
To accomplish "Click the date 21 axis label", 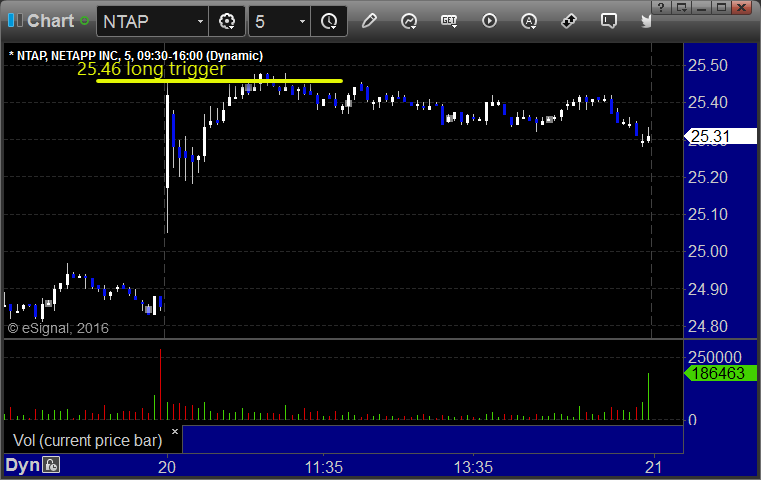I will pyautogui.click(x=653, y=467).
